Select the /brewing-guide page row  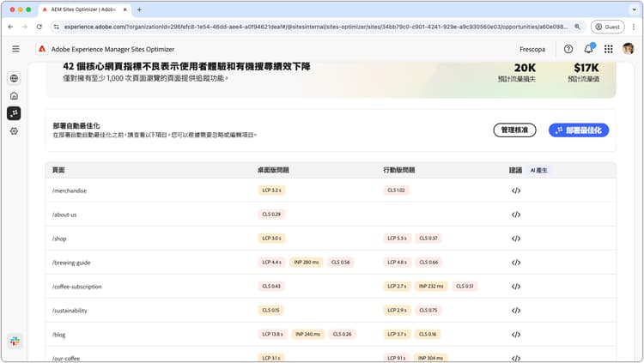coord(331,263)
